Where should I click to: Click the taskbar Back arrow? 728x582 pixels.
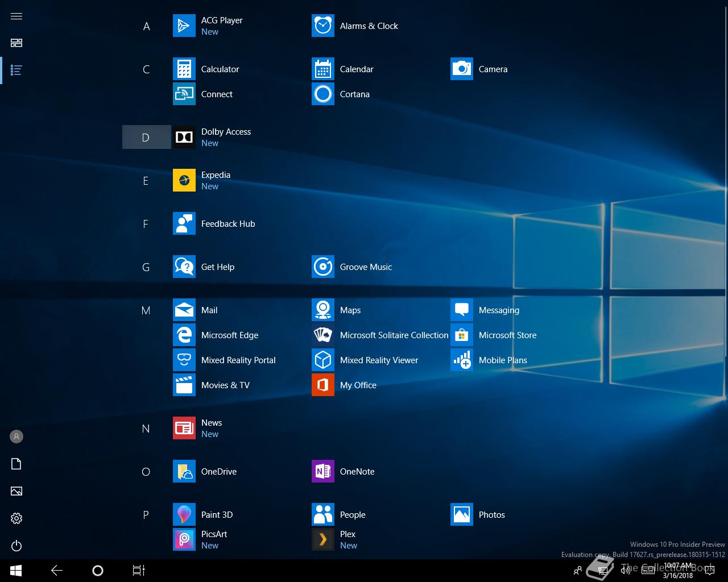coord(57,571)
